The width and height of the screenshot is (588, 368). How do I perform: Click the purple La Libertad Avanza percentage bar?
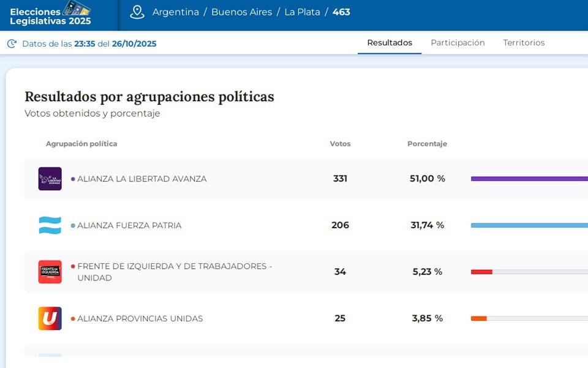tap(529, 179)
